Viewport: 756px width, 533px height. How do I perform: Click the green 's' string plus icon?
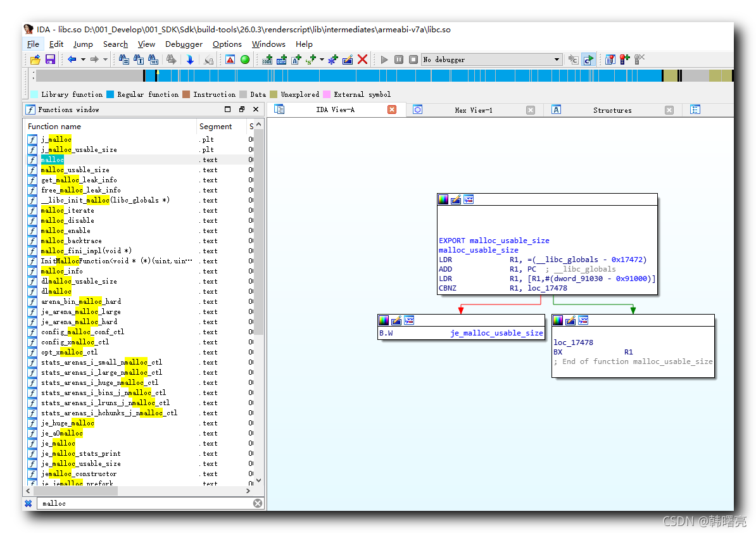click(x=311, y=60)
